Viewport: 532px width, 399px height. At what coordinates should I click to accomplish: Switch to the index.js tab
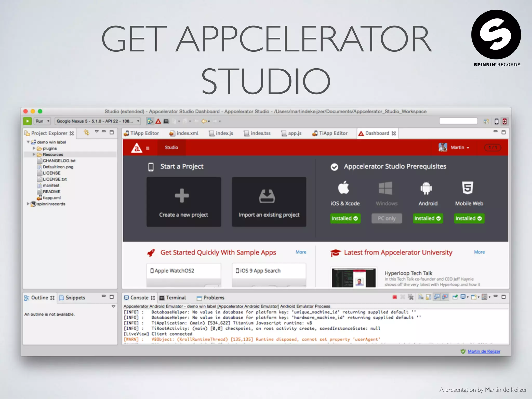221,133
